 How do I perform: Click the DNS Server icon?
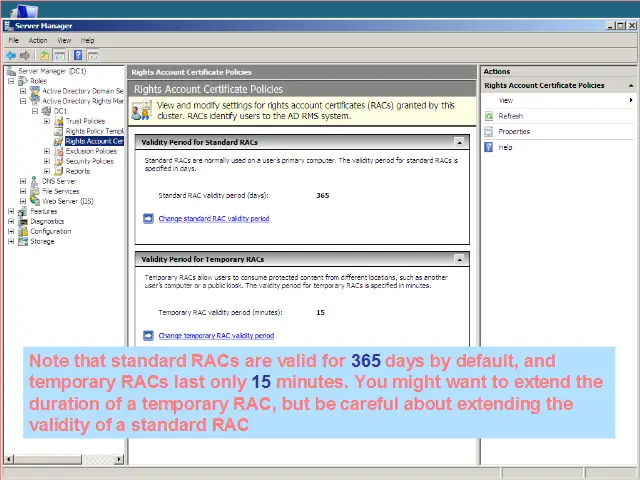[35, 181]
